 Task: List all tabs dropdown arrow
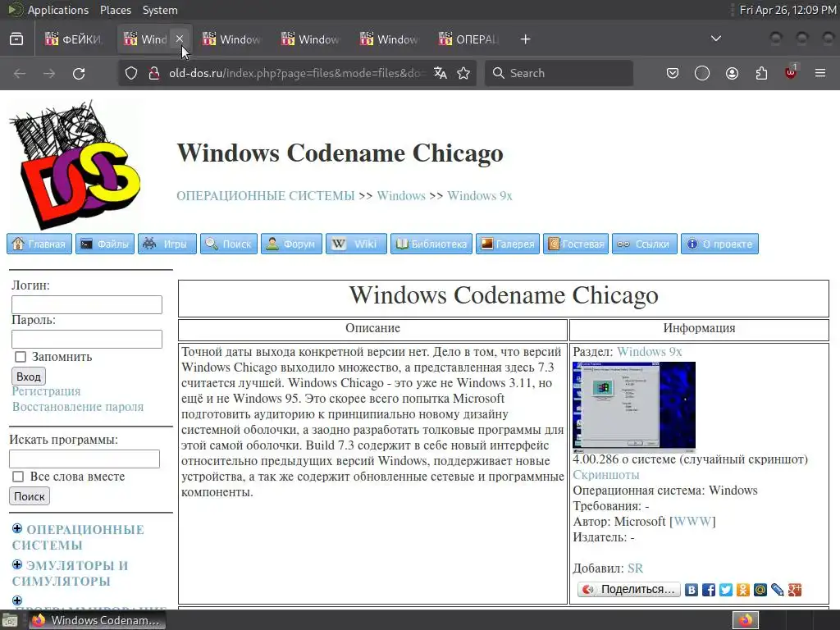pos(715,39)
